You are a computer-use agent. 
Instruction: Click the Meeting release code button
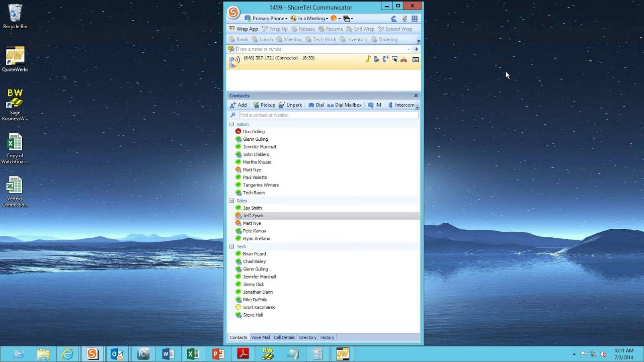point(289,40)
